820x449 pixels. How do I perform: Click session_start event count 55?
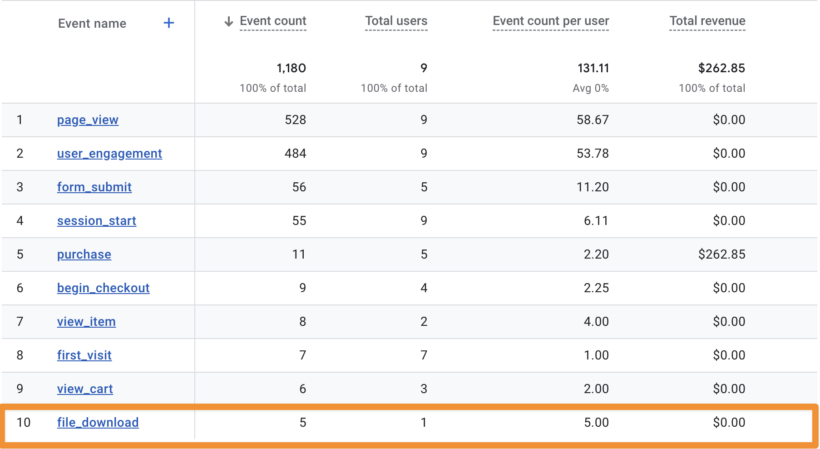point(299,221)
